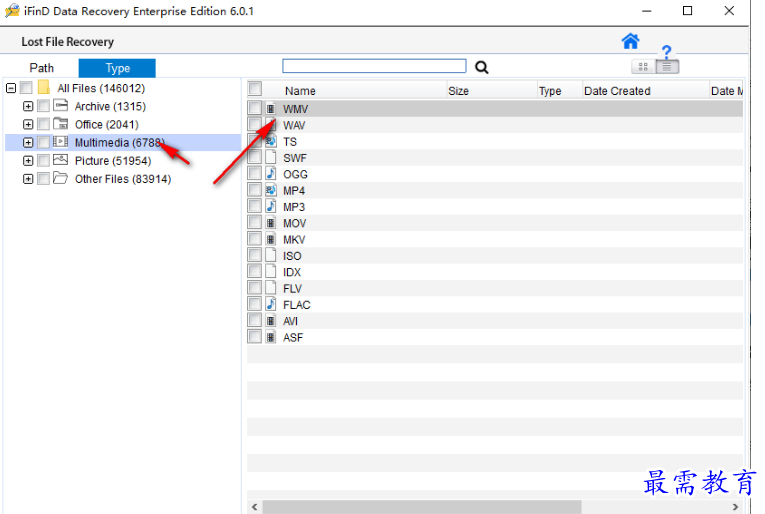The image size is (765, 514).
Task: Check the WMV row checkbox
Action: click(254, 108)
